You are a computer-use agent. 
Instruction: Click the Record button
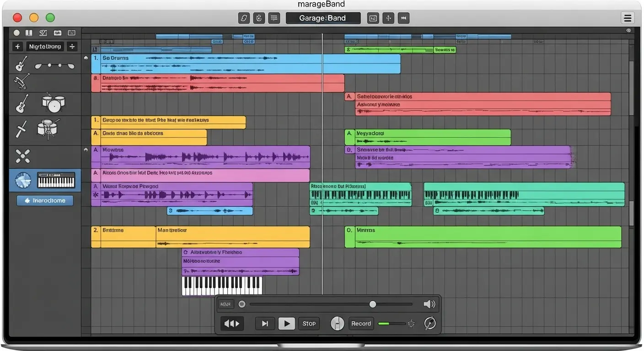coord(361,324)
